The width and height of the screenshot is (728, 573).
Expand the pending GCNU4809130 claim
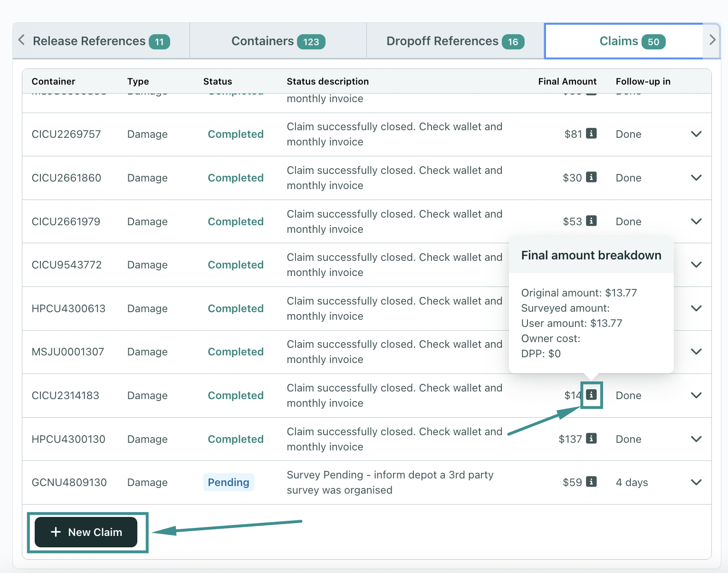click(x=696, y=482)
